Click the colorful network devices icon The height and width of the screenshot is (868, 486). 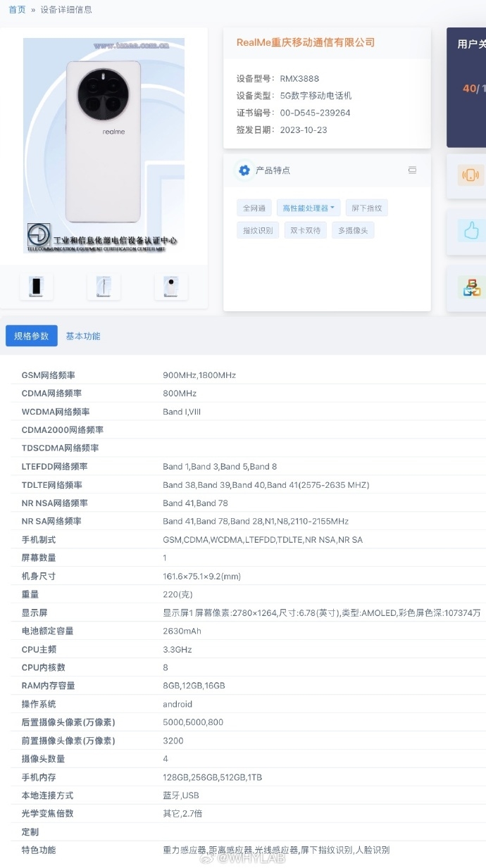470,287
